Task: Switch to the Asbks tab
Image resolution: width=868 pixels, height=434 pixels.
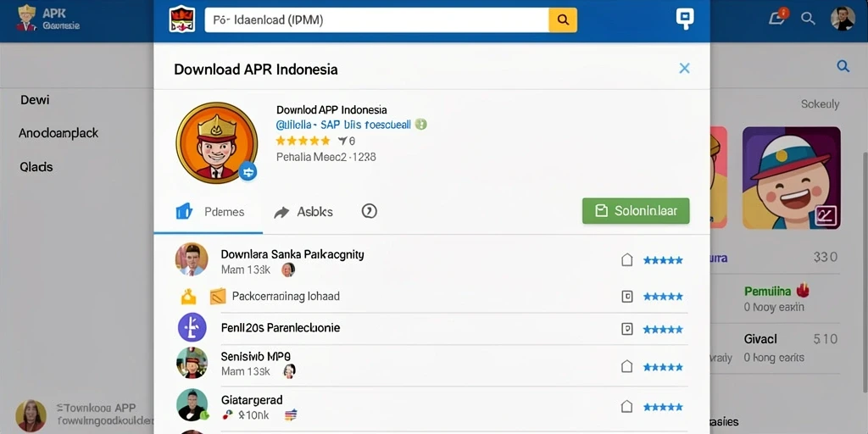Action: [x=303, y=211]
